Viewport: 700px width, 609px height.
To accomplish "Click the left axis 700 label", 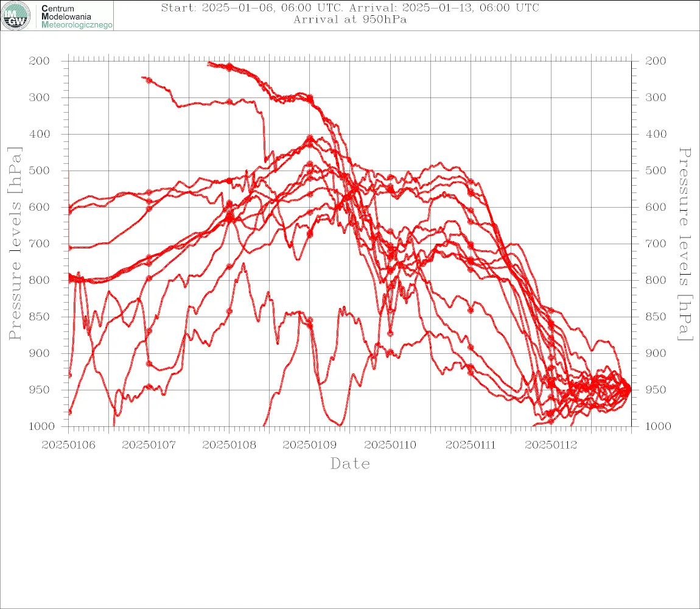I will coord(40,244).
